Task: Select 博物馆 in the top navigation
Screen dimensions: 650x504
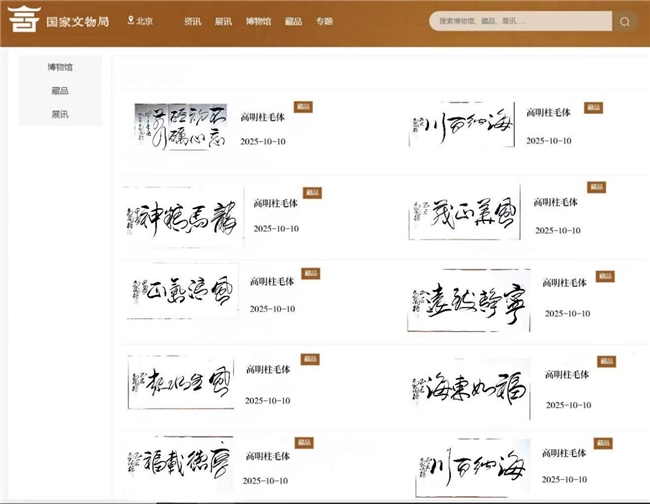Action: click(258, 21)
